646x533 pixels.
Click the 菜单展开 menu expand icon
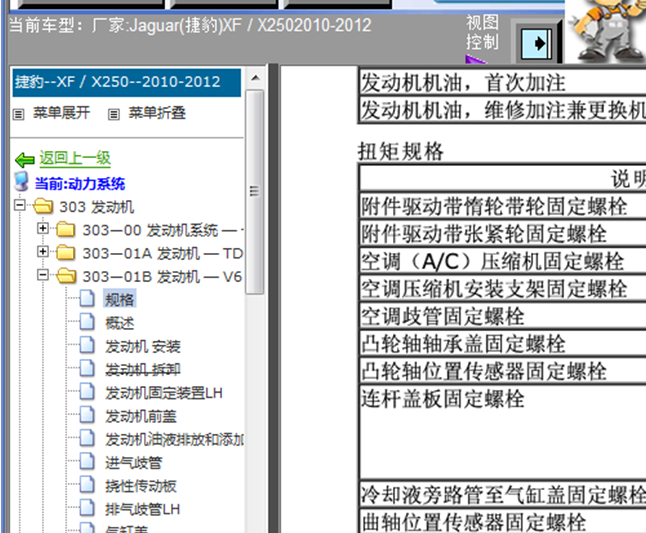pyautogui.click(x=18, y=114)
